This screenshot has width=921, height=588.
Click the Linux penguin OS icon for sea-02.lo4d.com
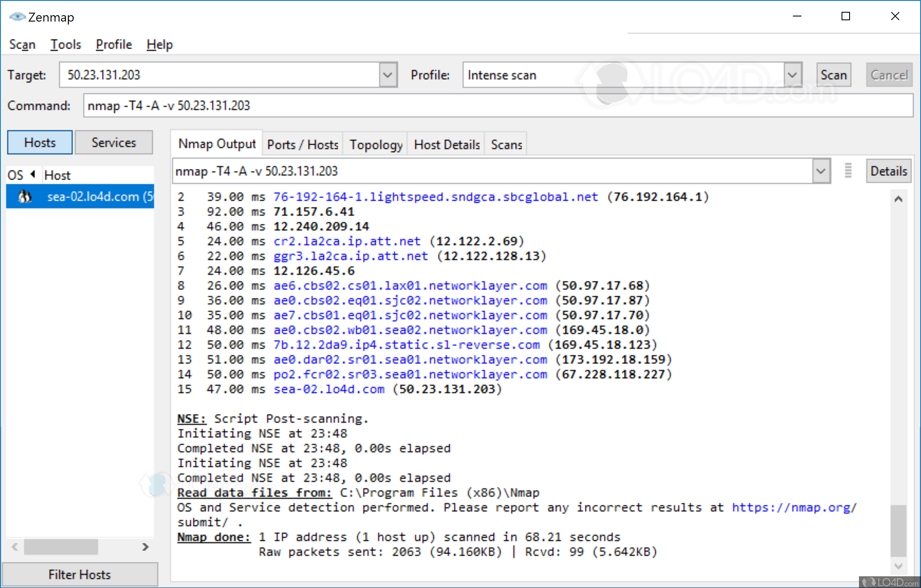(25, 196)
